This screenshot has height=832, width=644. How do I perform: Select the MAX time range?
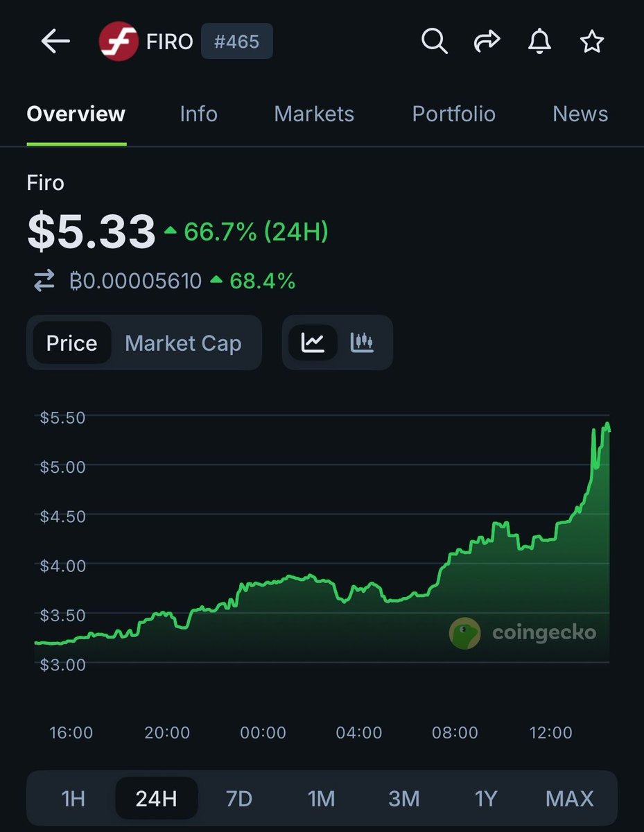[570, 799]
